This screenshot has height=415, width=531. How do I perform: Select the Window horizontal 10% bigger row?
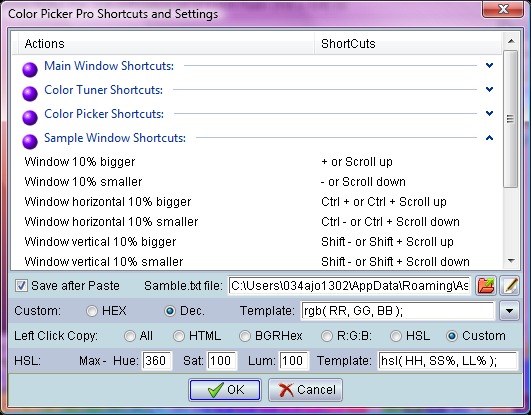[x=257, y=202]
